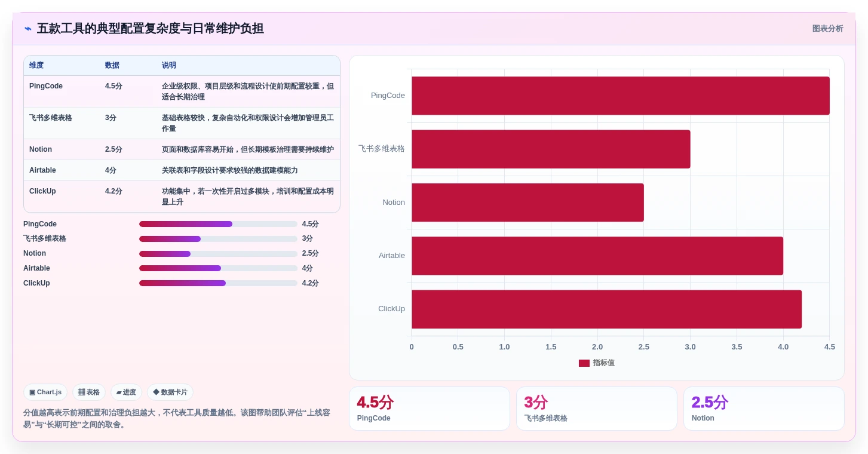Click the ClickUp bar in the chart
Image resolution: width=868 pixels, height=454 pixels.
pos(606,309)
